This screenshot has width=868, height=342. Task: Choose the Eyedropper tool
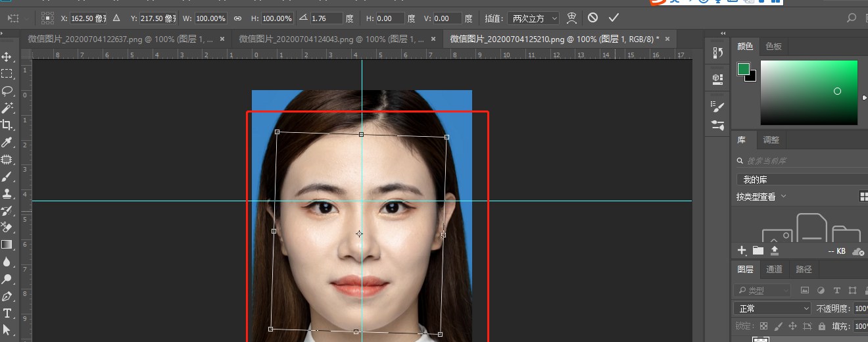click(7, 142)
